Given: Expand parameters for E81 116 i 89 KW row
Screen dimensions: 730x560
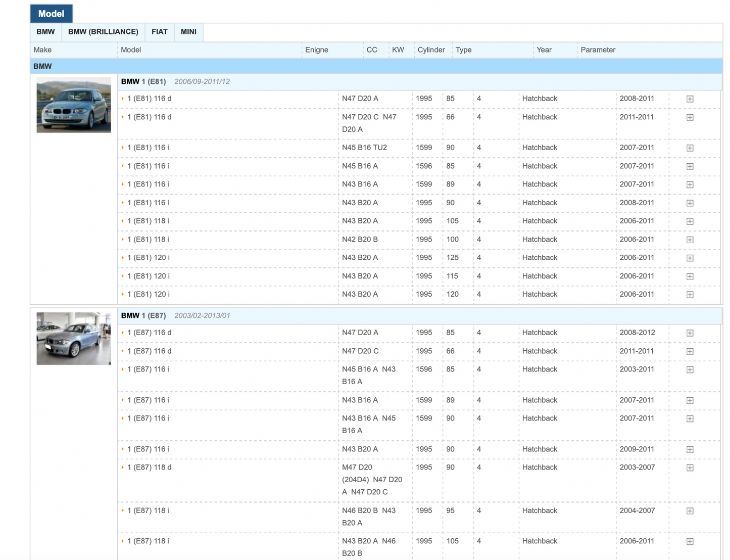Looking at the screenshot, I should tap(690, 184).
